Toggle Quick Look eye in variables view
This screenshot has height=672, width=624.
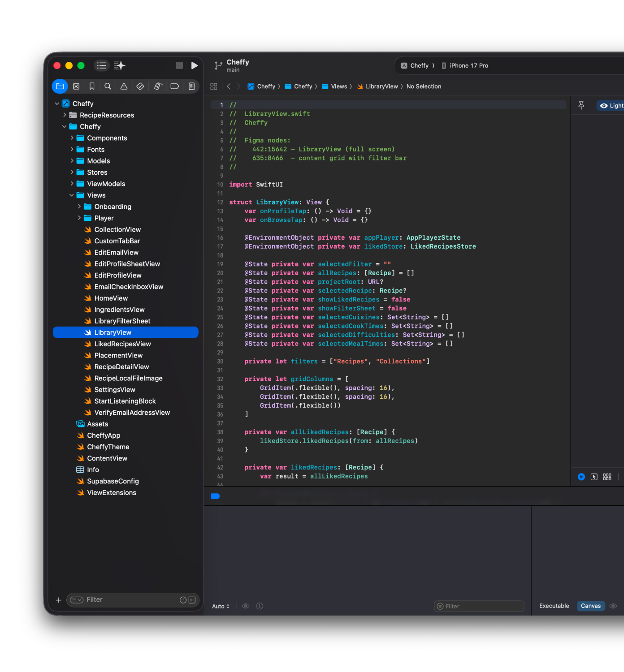coord(245,606)
